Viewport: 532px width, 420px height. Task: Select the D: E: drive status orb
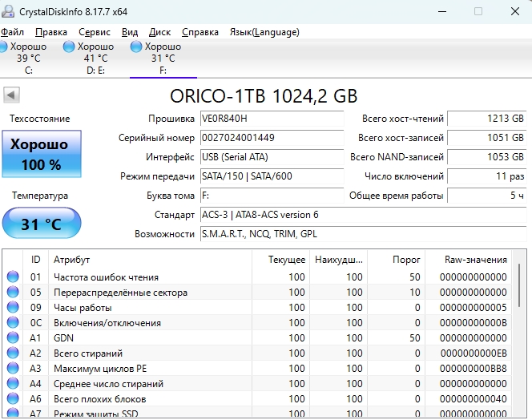69,46
